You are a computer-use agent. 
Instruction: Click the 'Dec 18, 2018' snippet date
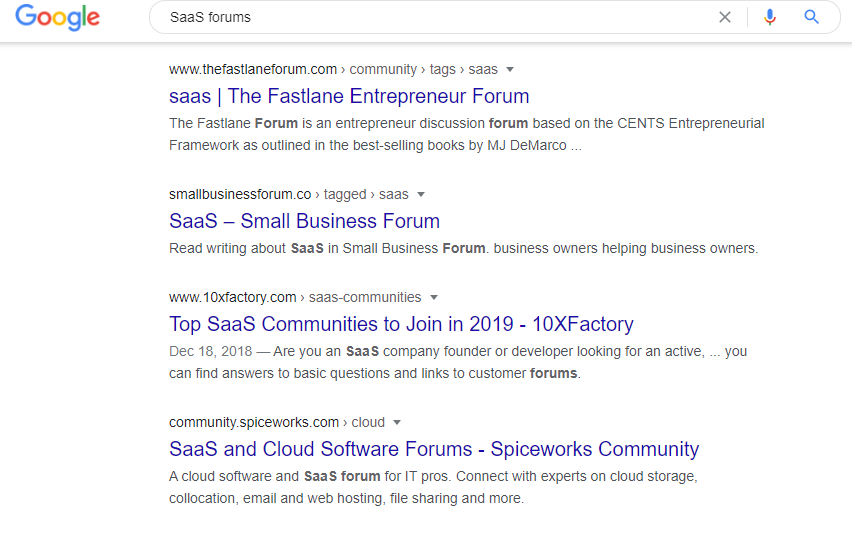[x=210, y=351]
